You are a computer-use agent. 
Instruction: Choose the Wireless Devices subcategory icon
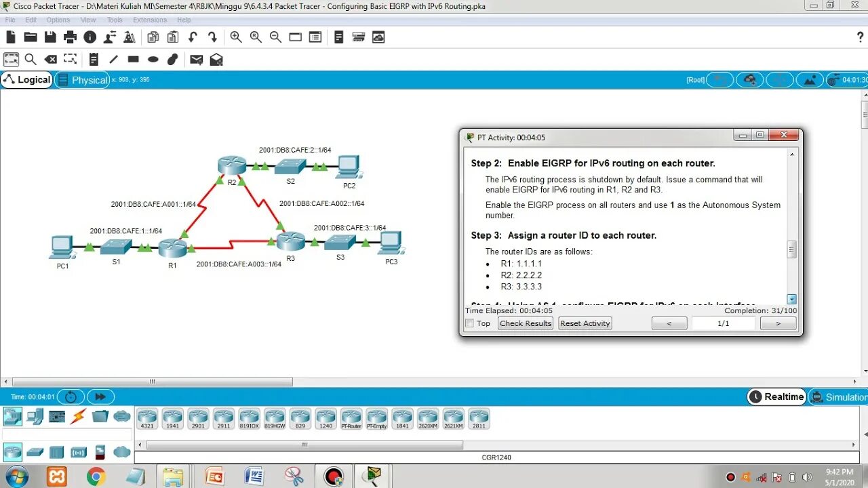(79, 452)
